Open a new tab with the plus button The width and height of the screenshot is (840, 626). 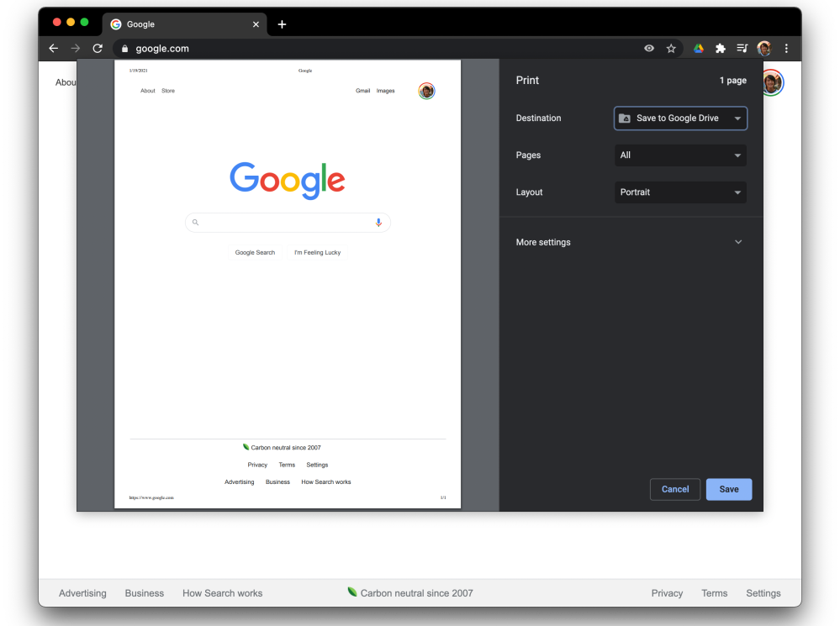click(x=282, y=24)
